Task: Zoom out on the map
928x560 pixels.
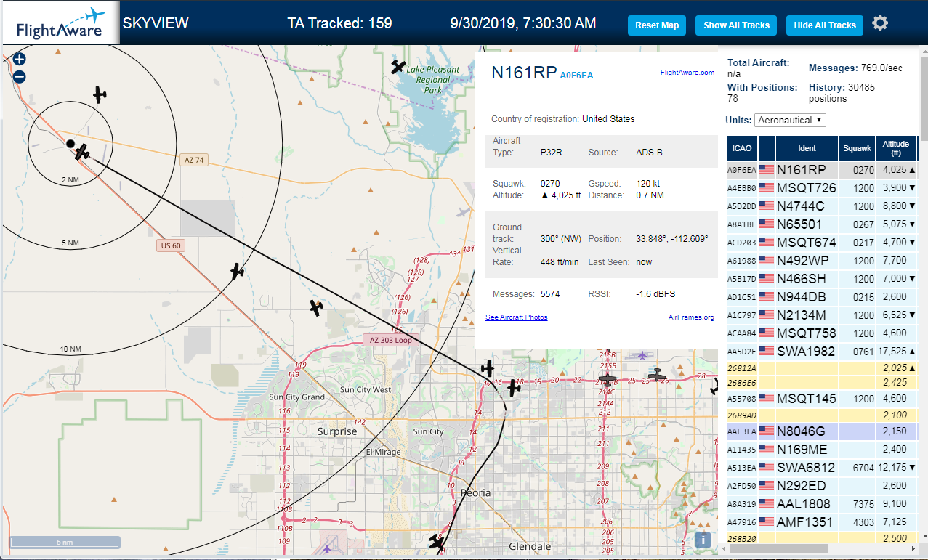Action: (20, 76)
